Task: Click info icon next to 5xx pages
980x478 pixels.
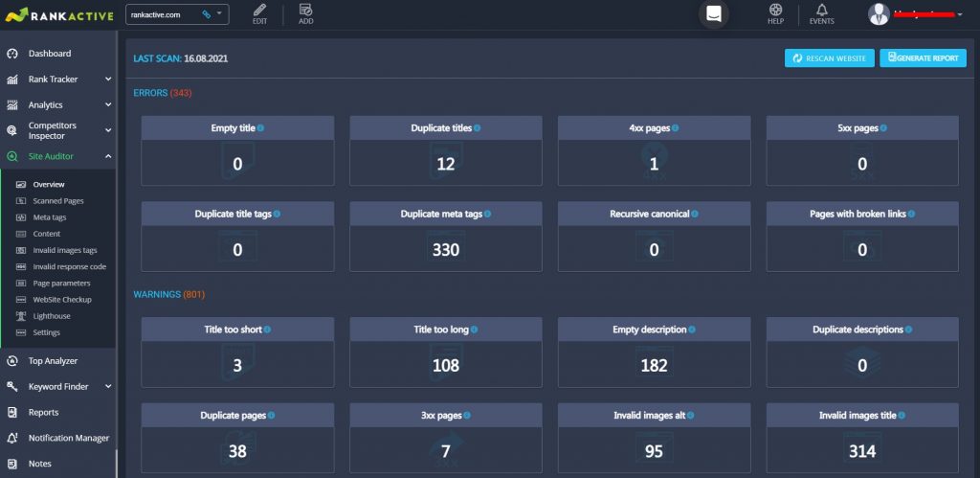Action: coord(883,127)
